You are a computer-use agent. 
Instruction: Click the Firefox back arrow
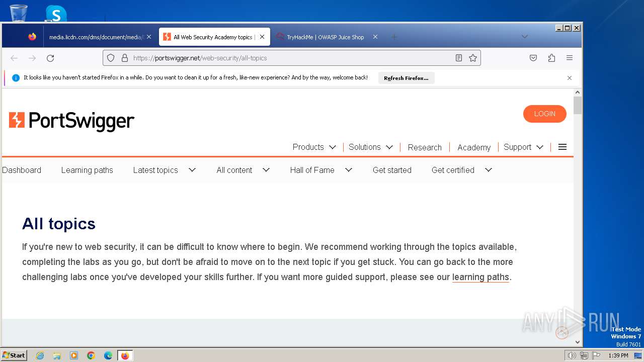coord(14,58)
